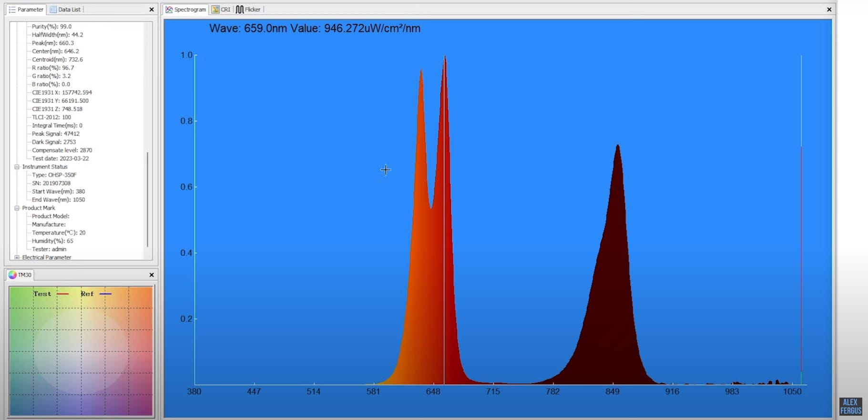Select the Center(nm): 646.2 row
The width and height of the screenshot is (868, 420).
point(55,51)
